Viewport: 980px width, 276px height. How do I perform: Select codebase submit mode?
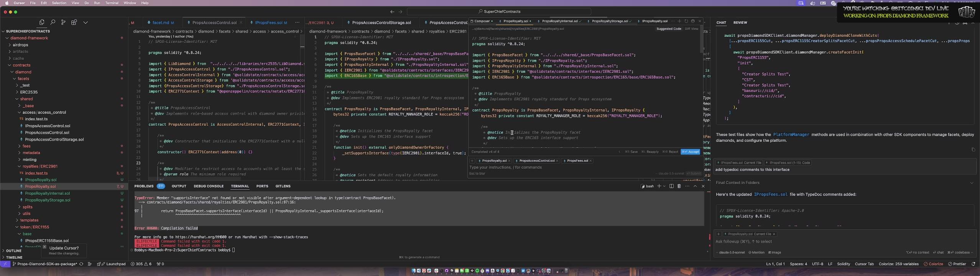960,253
